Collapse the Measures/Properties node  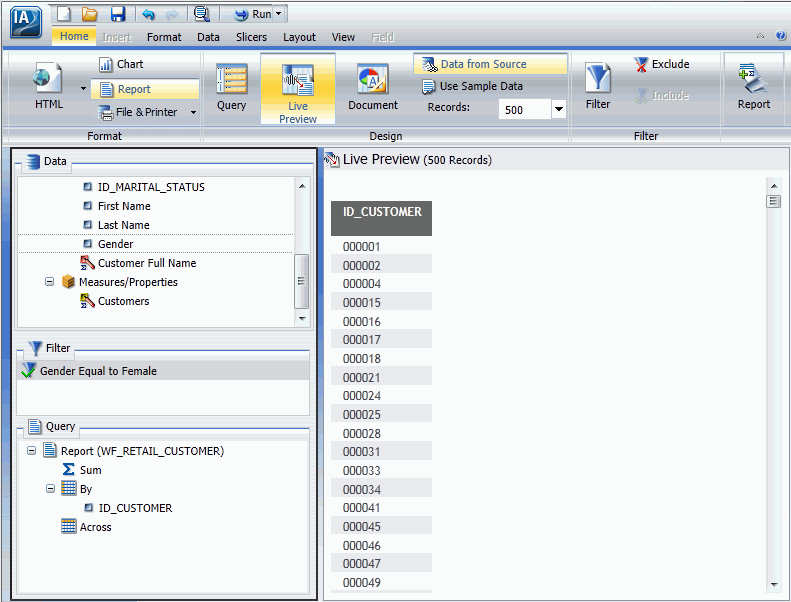pyautogui.click(x=49, y=282)
